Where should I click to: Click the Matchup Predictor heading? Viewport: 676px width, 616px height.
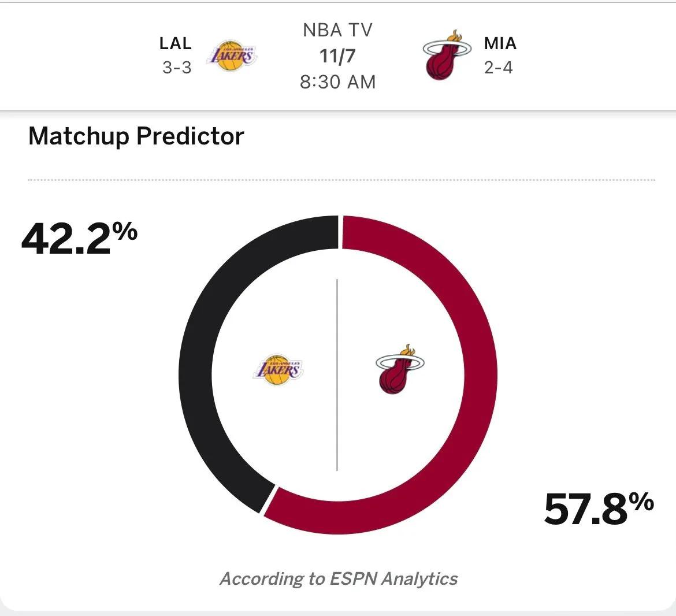pyautogui.click(x=136, y=136)
